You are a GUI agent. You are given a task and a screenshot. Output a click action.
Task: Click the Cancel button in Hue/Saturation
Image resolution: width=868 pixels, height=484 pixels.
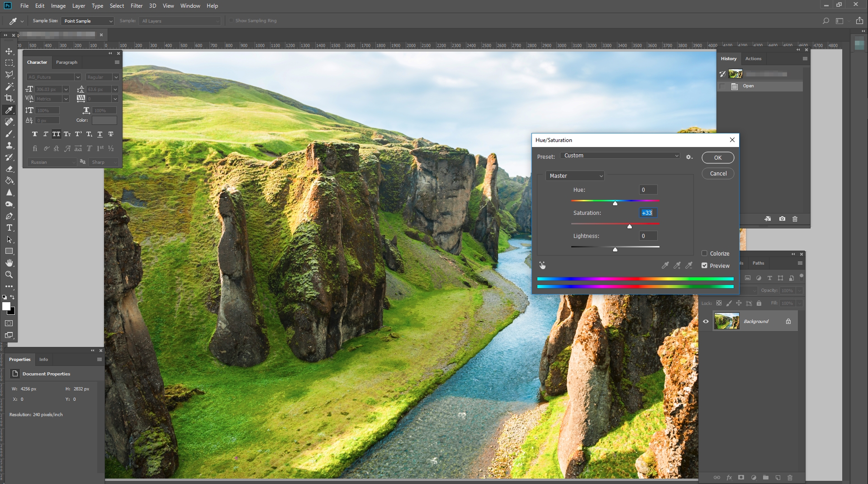pyautogui.click(x=717, y=173)
